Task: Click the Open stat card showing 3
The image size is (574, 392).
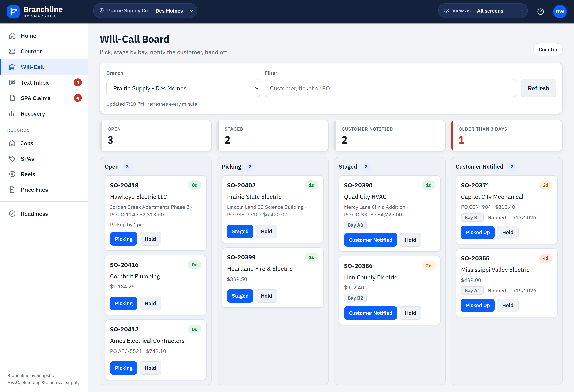Action: (x=156, y=135)
